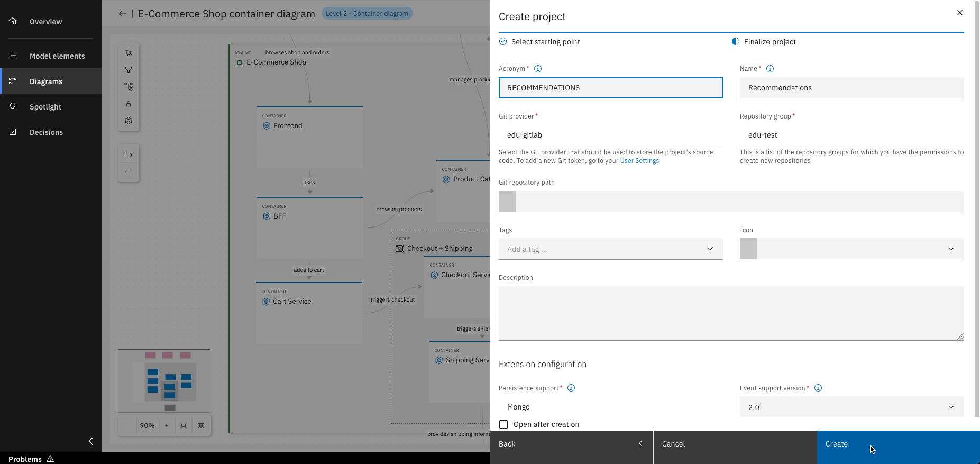Click the Git repository path field
980x464 pixels.
(x=731, y=202)
